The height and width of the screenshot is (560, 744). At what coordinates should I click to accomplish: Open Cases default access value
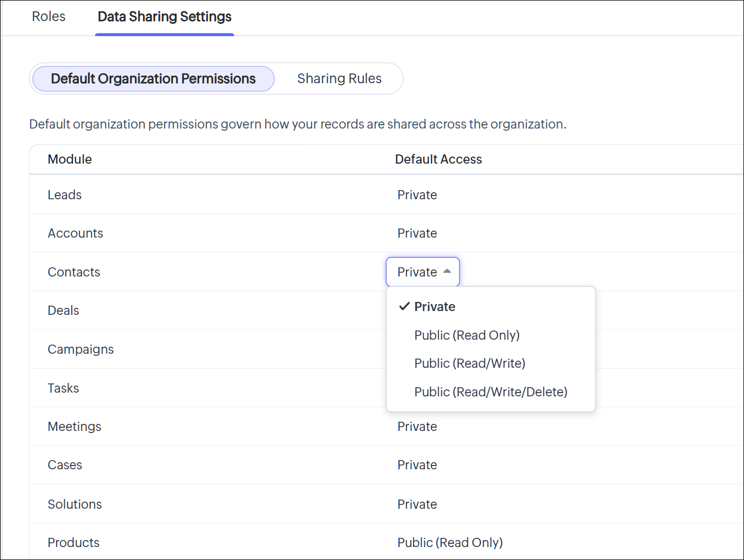coord(417,465)
